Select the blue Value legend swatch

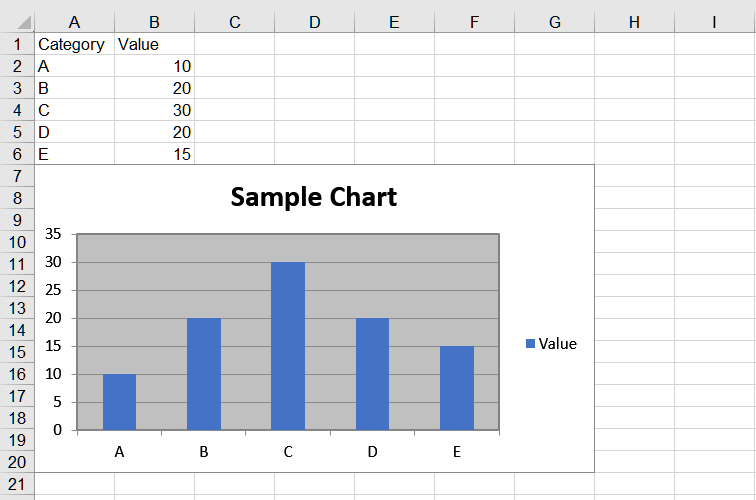pos(530,343)
